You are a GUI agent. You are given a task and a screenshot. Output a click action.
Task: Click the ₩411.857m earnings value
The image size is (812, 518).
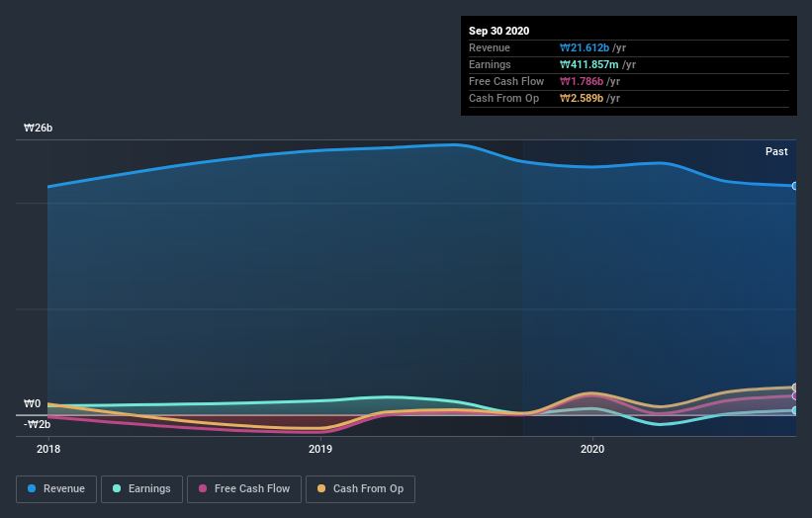[x=588, y=64]
